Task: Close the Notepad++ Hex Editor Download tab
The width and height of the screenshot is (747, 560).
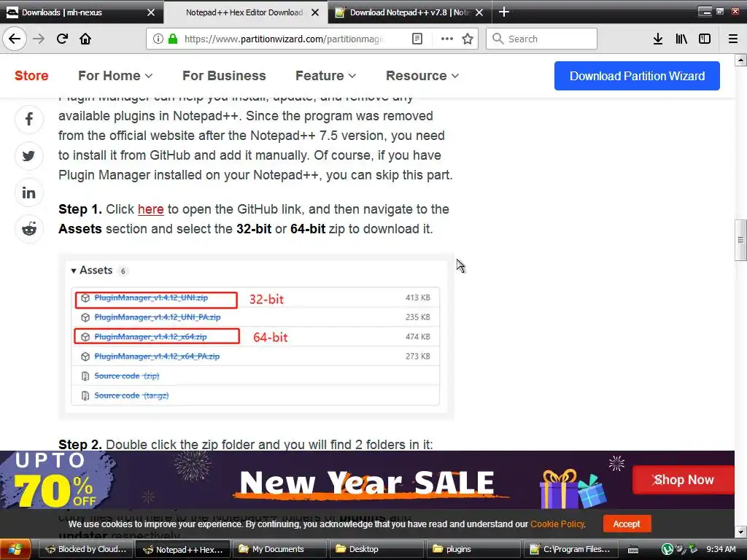Action: (x=315, y=12)
